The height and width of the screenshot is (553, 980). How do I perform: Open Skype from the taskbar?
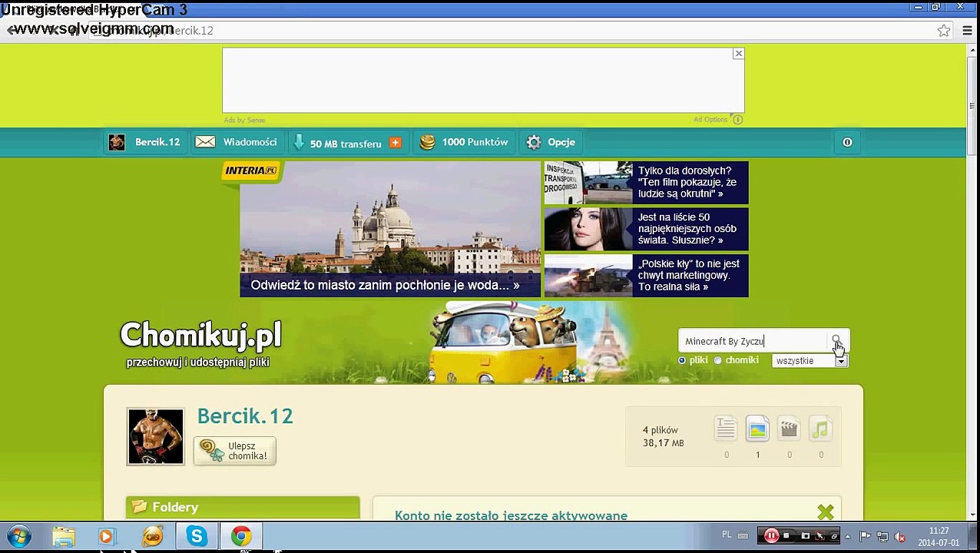point(197,536)
